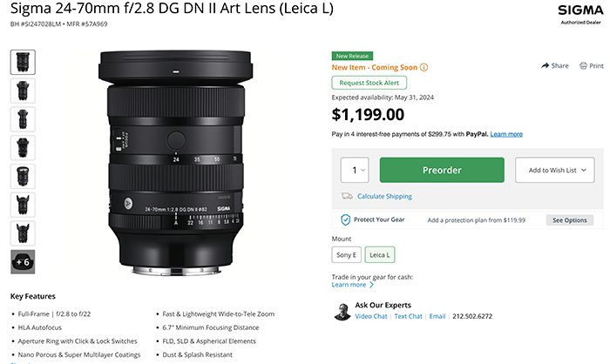
Task: Start a Video Chat with experts
Action: tap(371, 316)
